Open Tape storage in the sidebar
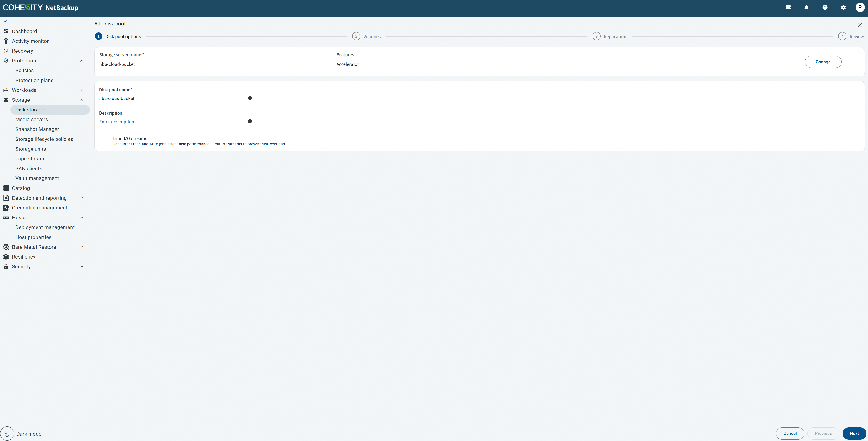The image size is (868, 441). (x=30, y=159)
